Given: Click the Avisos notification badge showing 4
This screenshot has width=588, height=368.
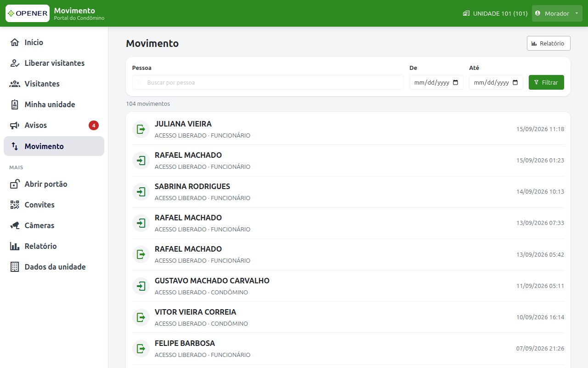Looking at the screenshot, I should 94,125.
